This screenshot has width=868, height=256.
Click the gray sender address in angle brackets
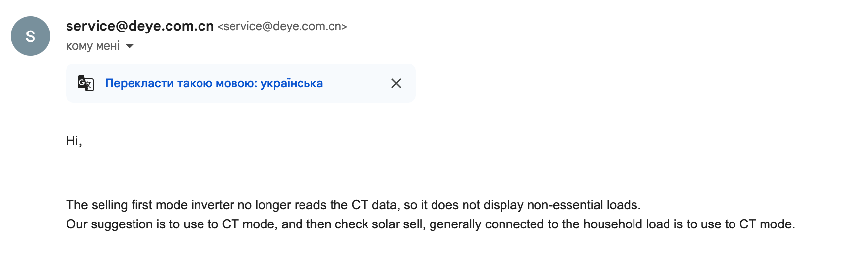click(282, 26)
